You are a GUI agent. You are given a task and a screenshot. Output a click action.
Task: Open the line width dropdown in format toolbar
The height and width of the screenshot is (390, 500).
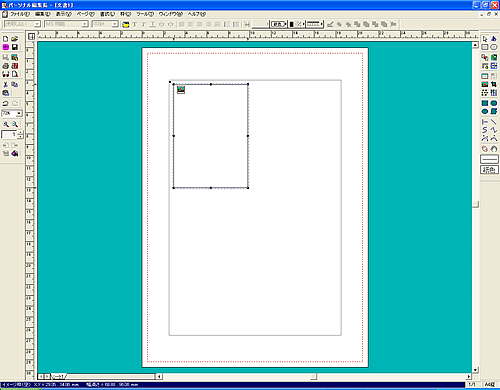point(260,24)
